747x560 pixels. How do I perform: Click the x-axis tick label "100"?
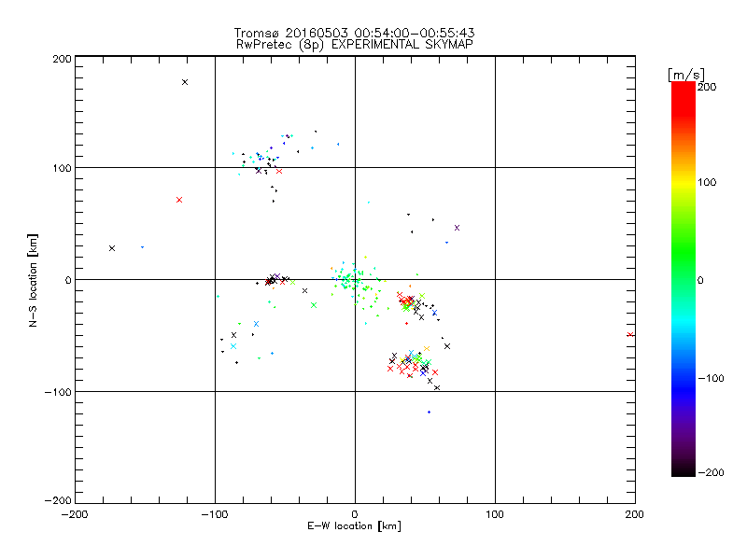click(495, 515)
